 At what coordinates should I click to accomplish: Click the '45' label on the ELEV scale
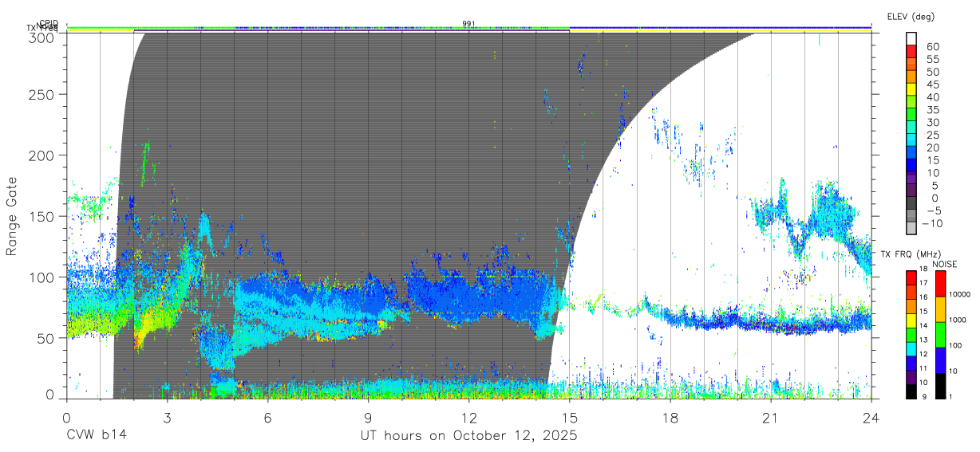pyautogui.click(x=932, y=85)
